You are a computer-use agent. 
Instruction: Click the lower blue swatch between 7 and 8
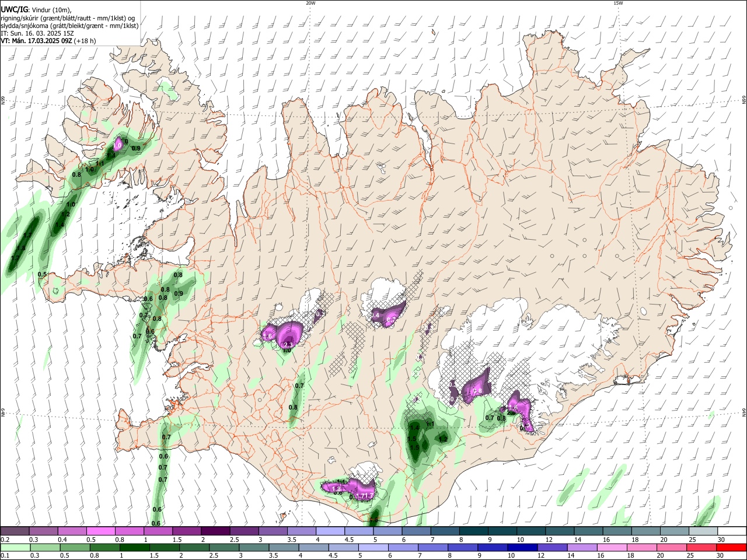432,547
